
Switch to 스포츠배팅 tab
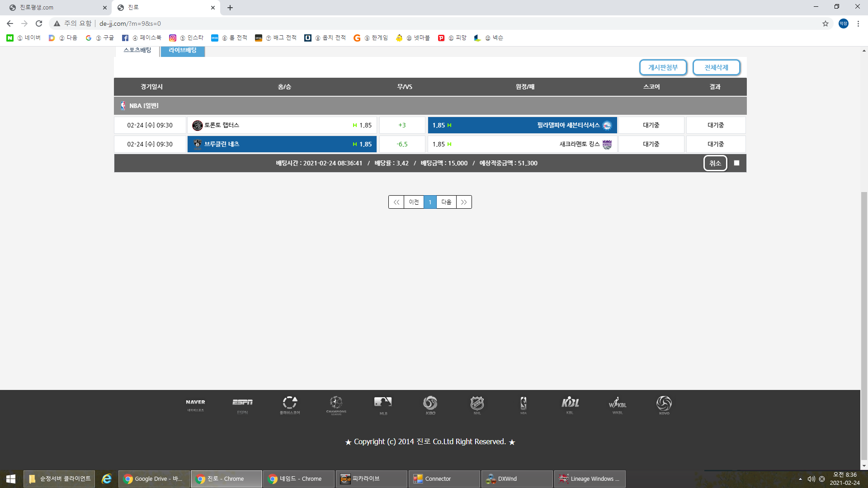click(x=137, y=50)
